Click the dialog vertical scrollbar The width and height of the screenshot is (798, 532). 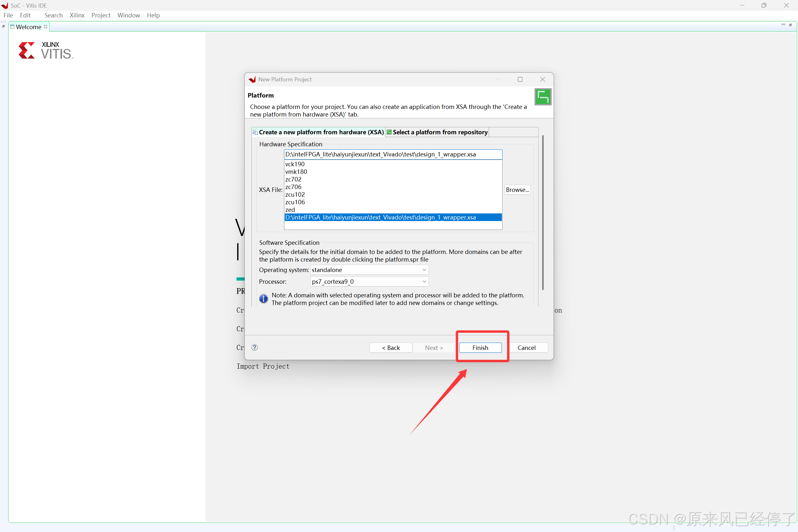coord(543,212)
